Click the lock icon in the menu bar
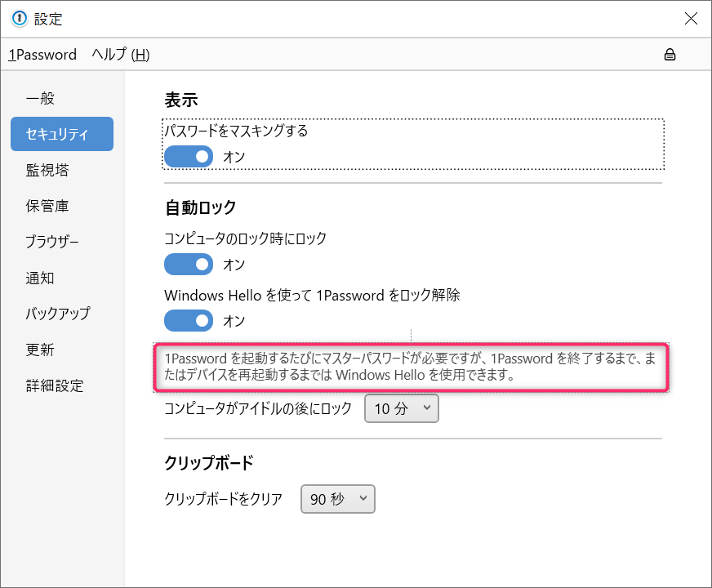Viewport: 712px width, 588px height. (x=670, y=55)
